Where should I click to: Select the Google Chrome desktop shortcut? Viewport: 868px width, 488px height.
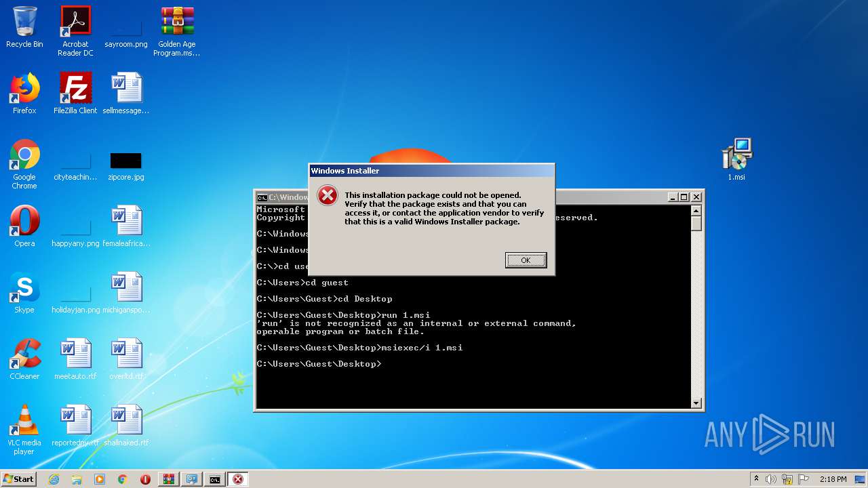coord(24,164)
